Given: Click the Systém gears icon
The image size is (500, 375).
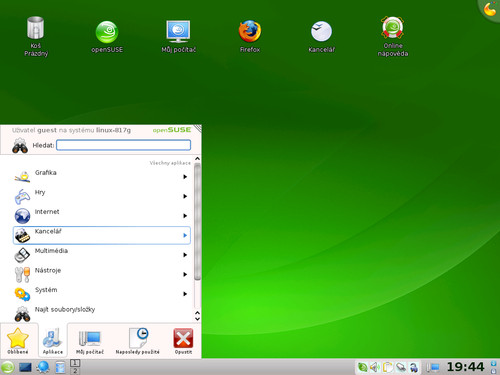Looking at the screenshot, I should (x=22, y=294).
